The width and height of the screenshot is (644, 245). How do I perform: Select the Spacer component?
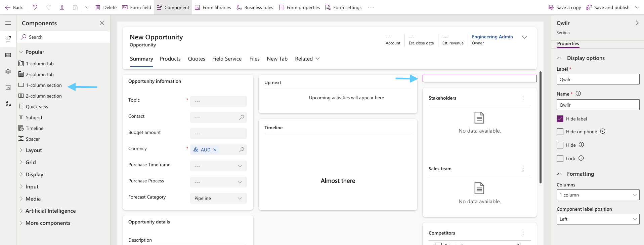[x=29, y=139]
